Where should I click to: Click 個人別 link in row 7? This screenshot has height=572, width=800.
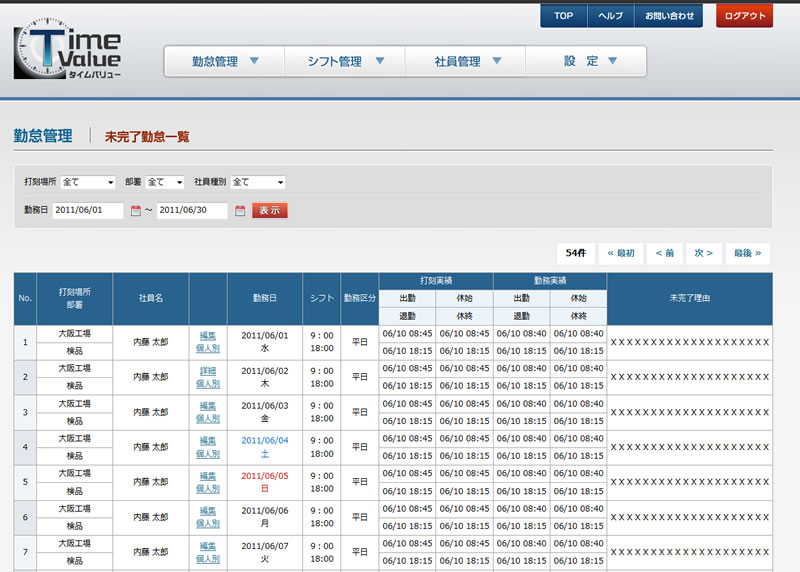tap(208, 559)
